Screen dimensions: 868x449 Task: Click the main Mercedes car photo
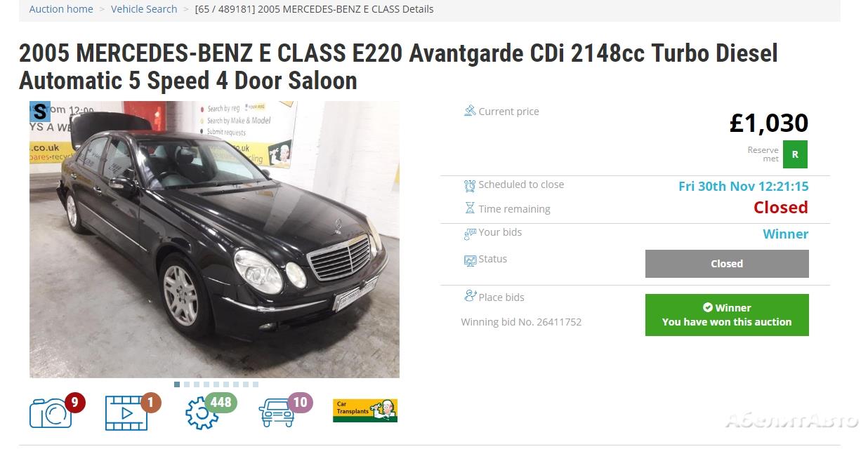tap(214, 239)
